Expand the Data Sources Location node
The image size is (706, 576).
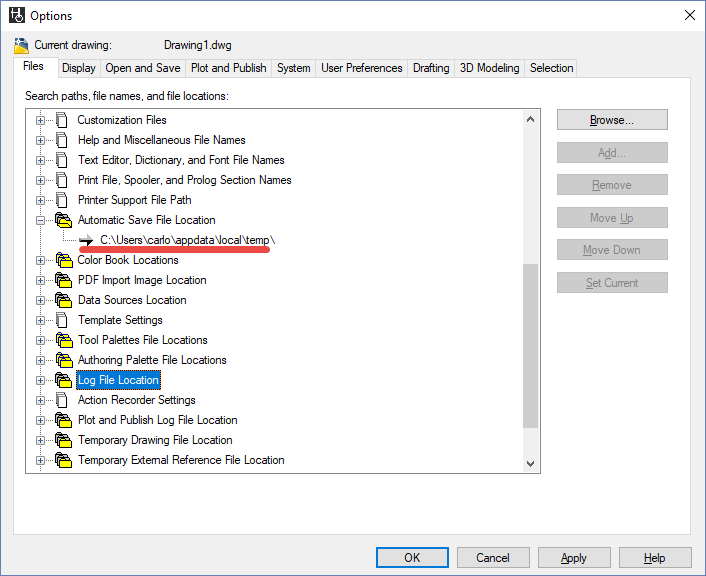click(x=40, y=300)
